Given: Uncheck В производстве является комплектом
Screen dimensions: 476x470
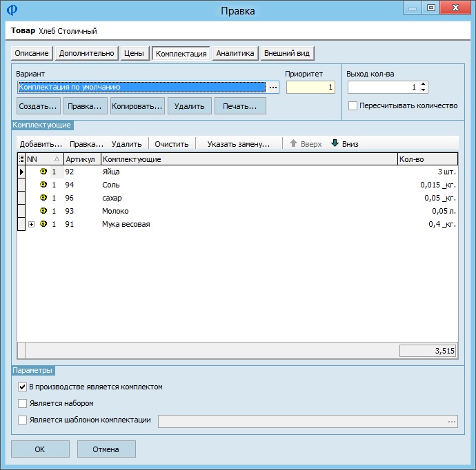Looking at the screenshot, I should click(x=22, y=387).
